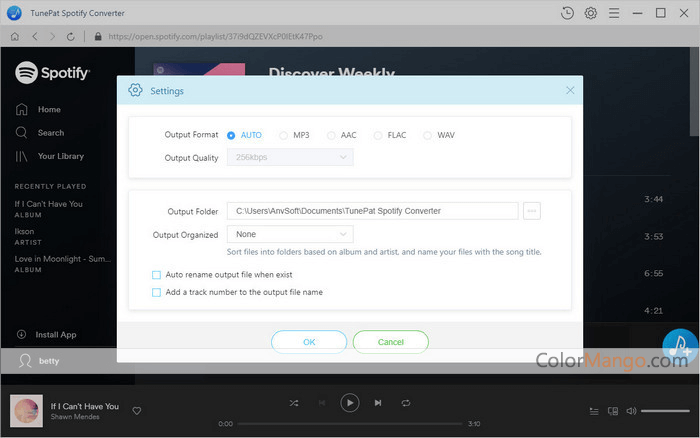The height and width of the screenshot is (438, 700).
Task: Choose FLAC output format option
Action: click(378, 135)
